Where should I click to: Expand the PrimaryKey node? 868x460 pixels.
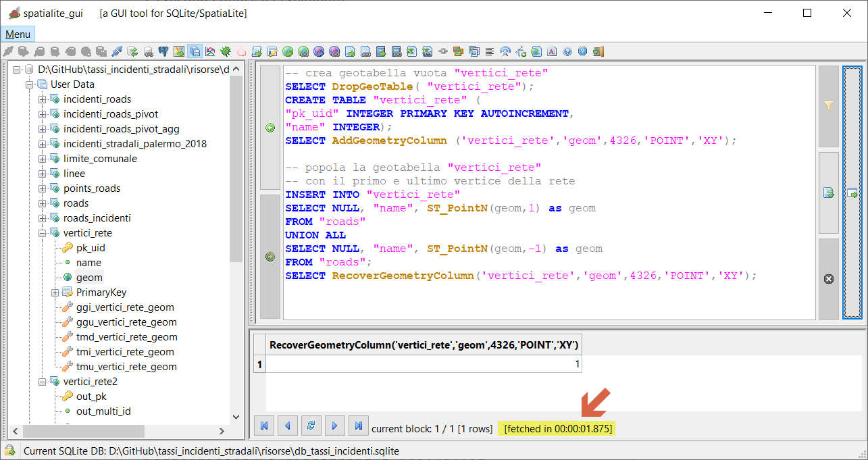point(55,292)
